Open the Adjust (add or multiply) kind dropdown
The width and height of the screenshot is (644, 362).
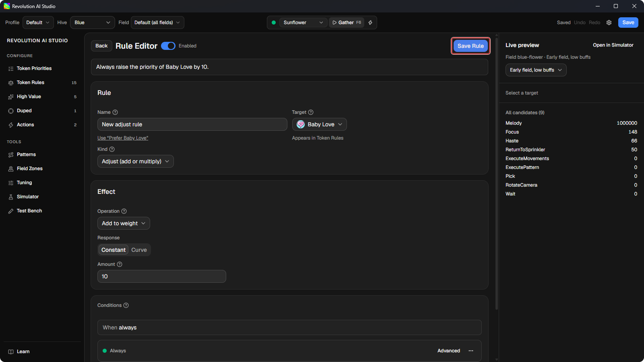tap(136, 161)
